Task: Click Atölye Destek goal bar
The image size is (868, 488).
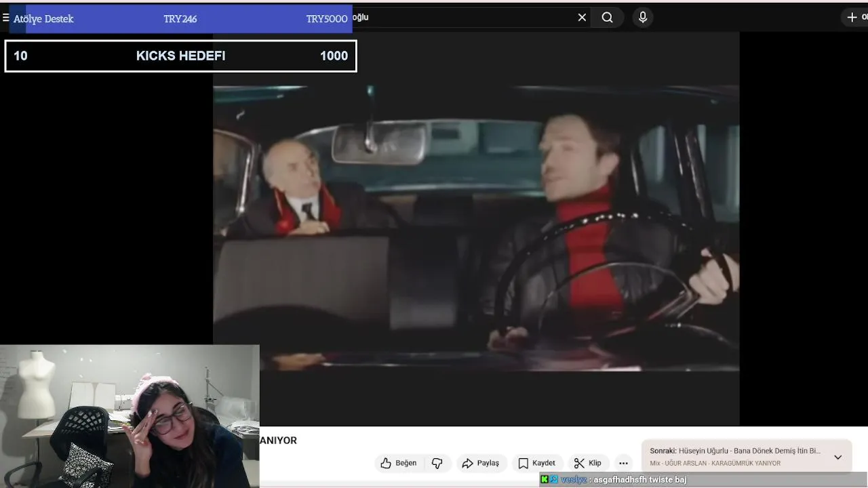Action: point(180,19)
